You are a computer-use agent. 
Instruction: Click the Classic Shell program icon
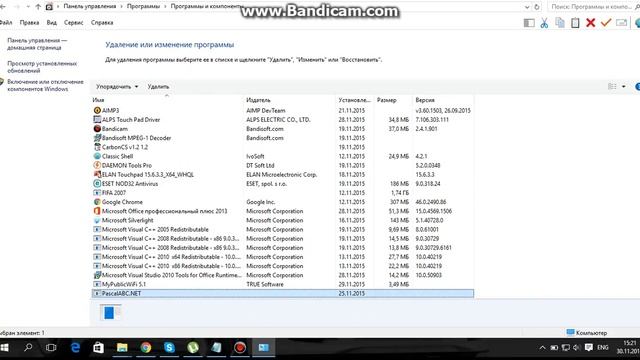pos(97,156)
